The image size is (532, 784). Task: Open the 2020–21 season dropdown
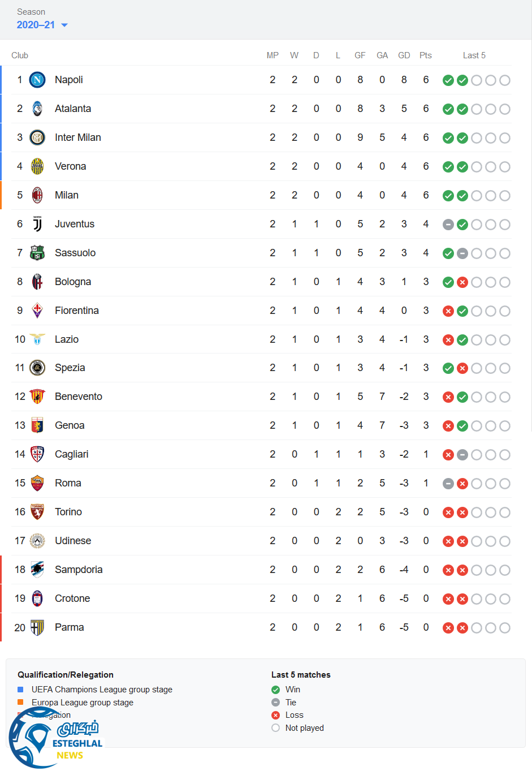pyautogui.click(x=36, y=25)
